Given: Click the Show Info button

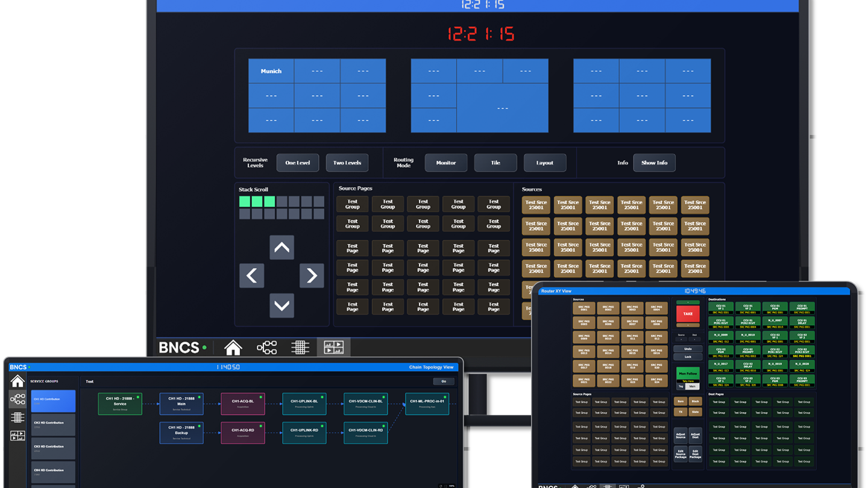Looking at the screenshot, I should click(x=654, y=163).
